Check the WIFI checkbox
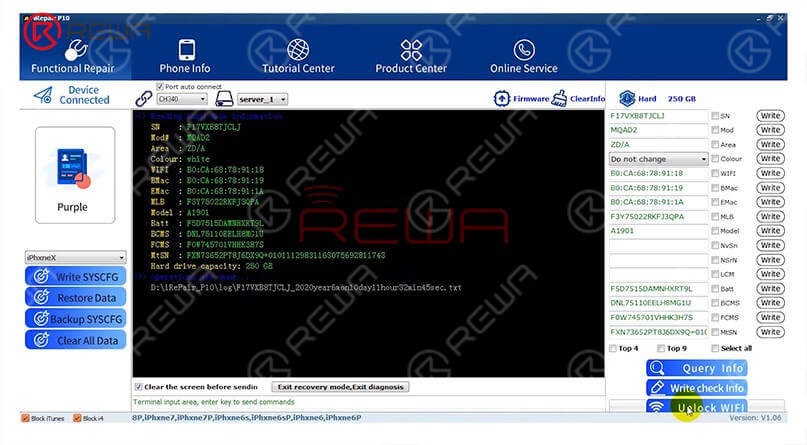 pyautogui.click(x=715, y=173)
